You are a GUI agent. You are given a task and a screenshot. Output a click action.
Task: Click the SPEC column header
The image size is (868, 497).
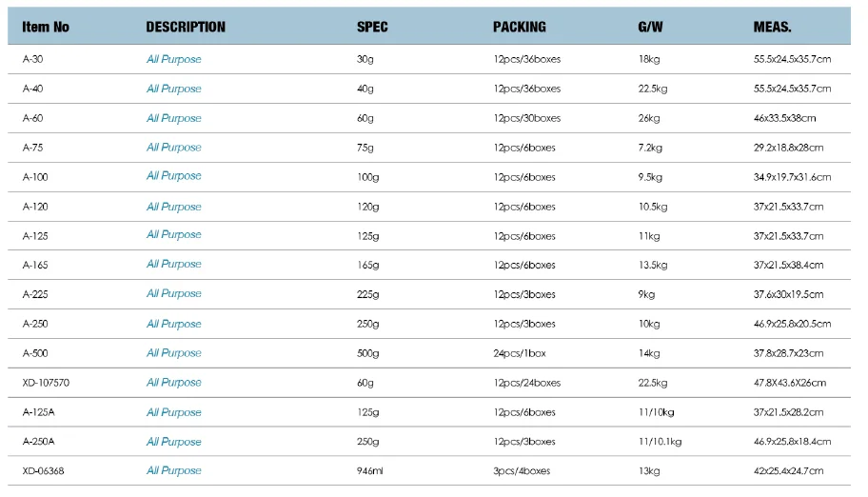[372, 27]
